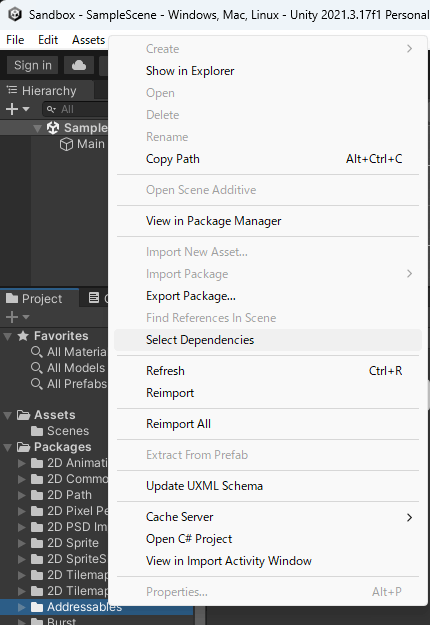
Task: Select Main Camera cube icon in Hierarchy
Action: [x=66, y=144]
